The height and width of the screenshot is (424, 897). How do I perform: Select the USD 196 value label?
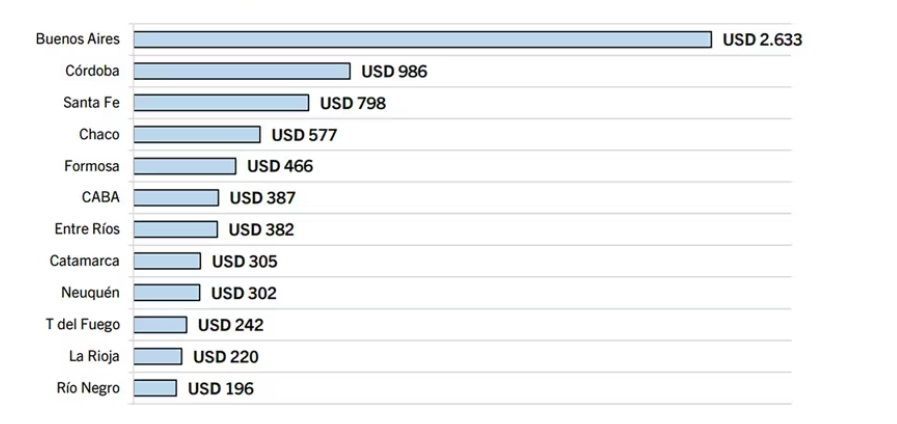click(220, 389)
